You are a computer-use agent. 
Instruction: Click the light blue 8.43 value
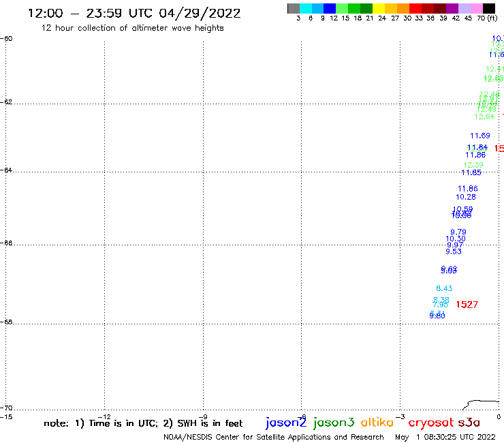coord(444,288)
